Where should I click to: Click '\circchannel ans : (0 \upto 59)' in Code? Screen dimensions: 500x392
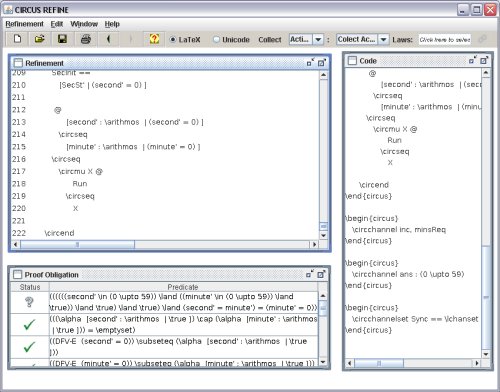[408, 274]
